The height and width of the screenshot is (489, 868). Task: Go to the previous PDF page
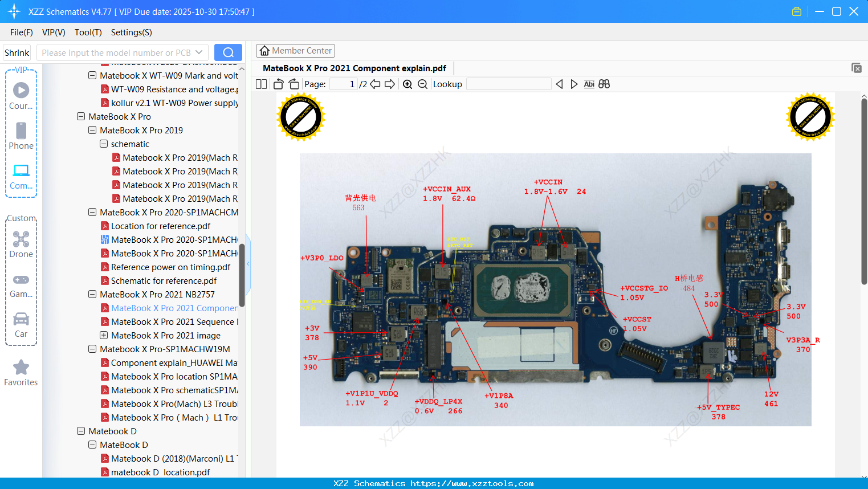tap(375, 84)
